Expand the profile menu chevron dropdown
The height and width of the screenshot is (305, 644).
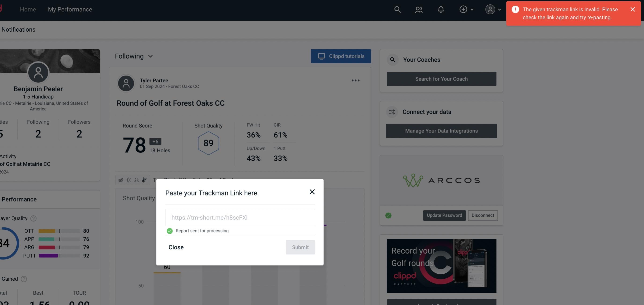pos(500,9)
